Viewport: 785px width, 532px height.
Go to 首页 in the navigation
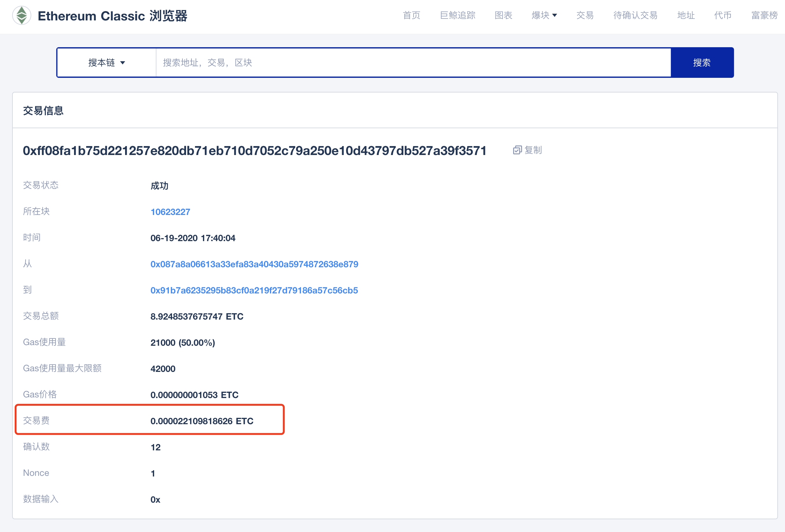click(x=411, y=15)
